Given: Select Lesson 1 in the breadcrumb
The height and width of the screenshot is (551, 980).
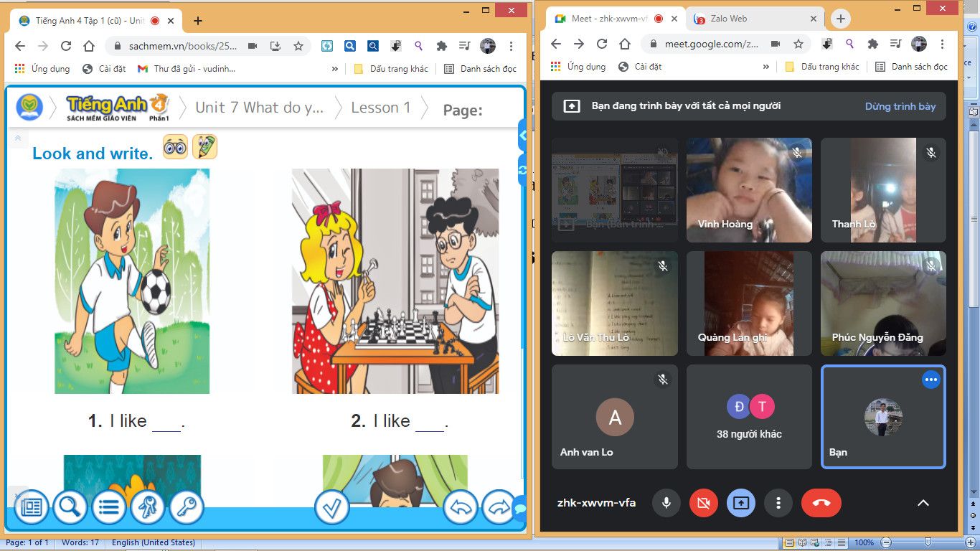Looking at the screenshot, I should (380, 108).
